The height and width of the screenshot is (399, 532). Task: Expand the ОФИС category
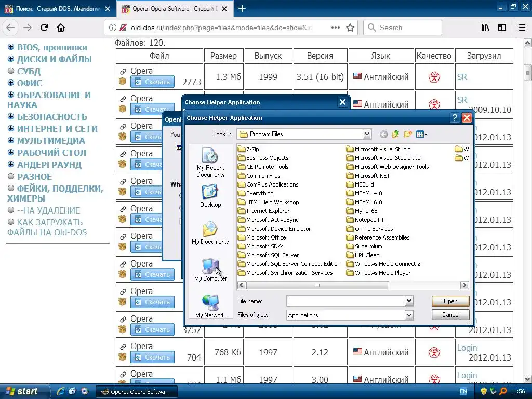11,83
